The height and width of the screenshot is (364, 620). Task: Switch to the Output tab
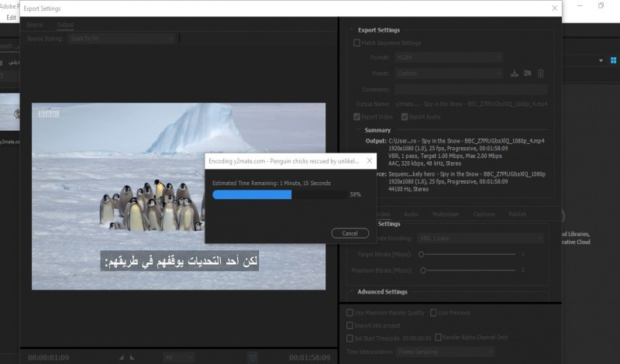[x=65, y=25]
